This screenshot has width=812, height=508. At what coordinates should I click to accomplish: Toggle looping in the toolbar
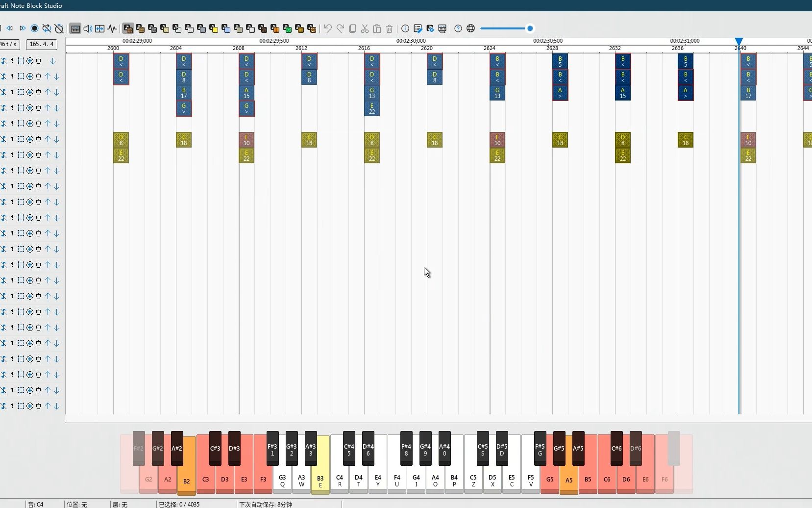click(x=47, y=28)
